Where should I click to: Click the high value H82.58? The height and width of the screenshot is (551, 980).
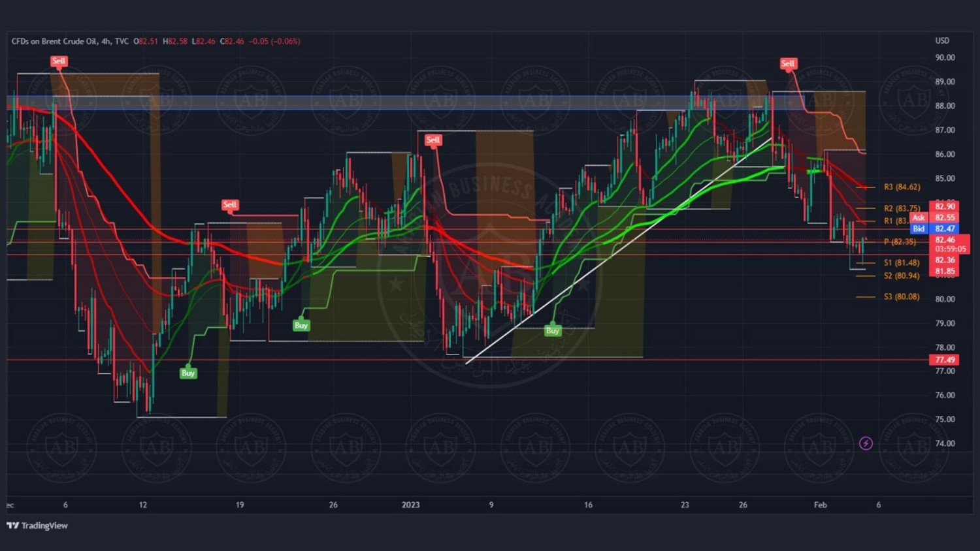(175, 41)
